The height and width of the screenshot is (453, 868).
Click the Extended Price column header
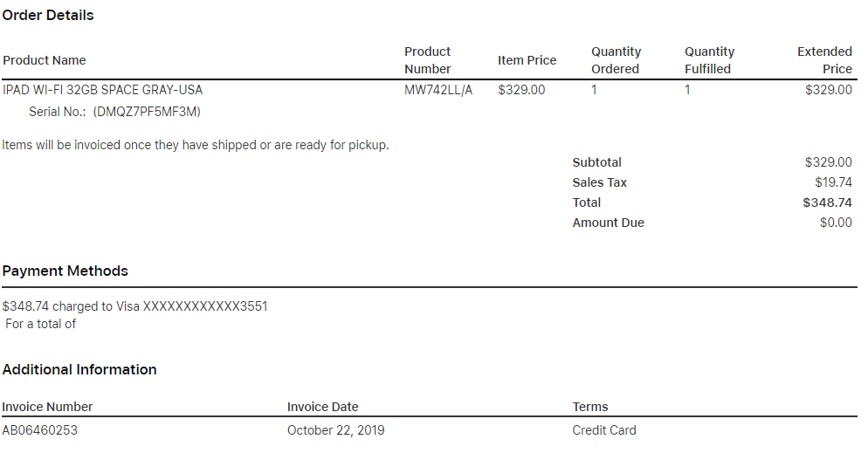824,60
